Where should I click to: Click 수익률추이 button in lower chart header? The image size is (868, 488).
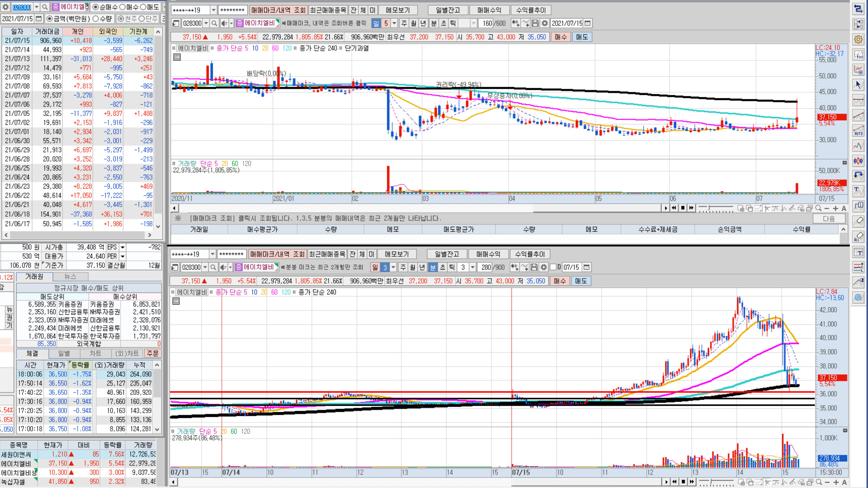530,254
